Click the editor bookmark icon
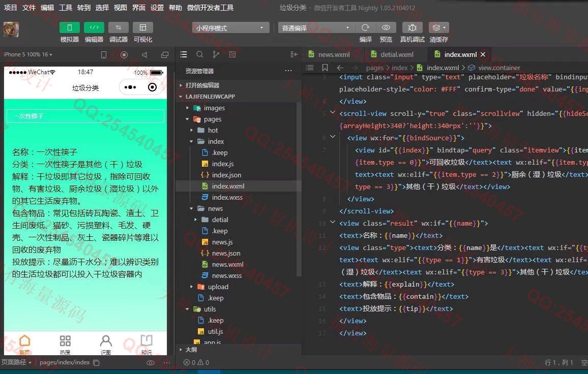The height and width of the screenshot is (374, 588). 325,68
